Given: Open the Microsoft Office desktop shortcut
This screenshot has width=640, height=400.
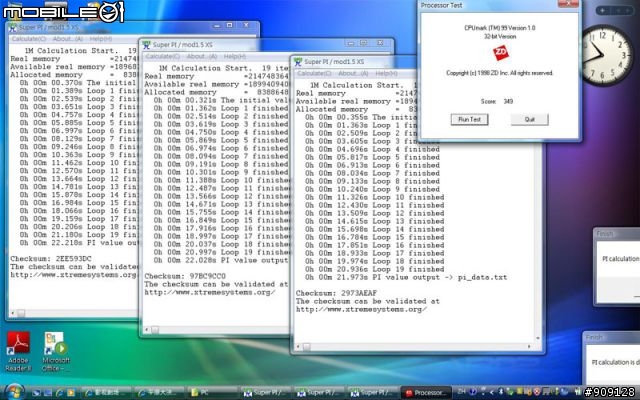Looking at the screenshot, I should (56, 351).
